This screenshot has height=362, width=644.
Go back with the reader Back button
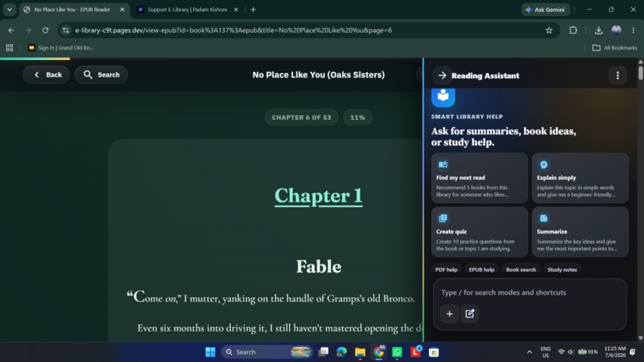46,75
